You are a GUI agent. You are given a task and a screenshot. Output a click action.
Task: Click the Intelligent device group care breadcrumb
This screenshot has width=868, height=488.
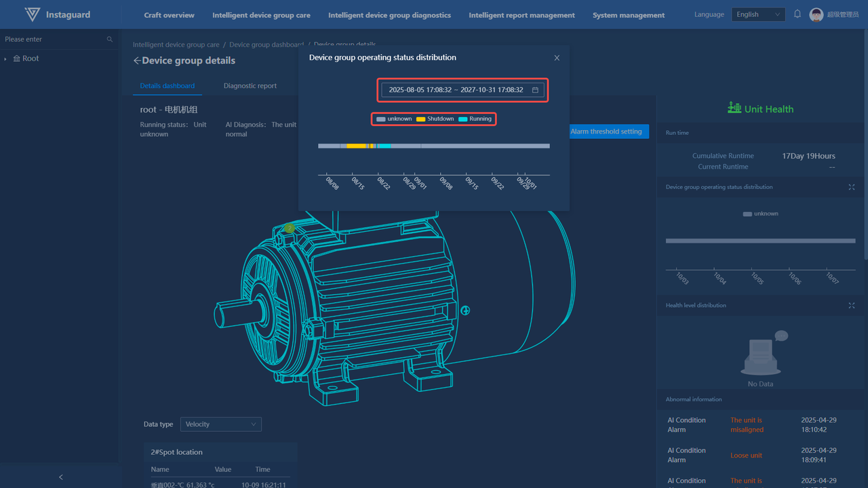click(176, 45)
